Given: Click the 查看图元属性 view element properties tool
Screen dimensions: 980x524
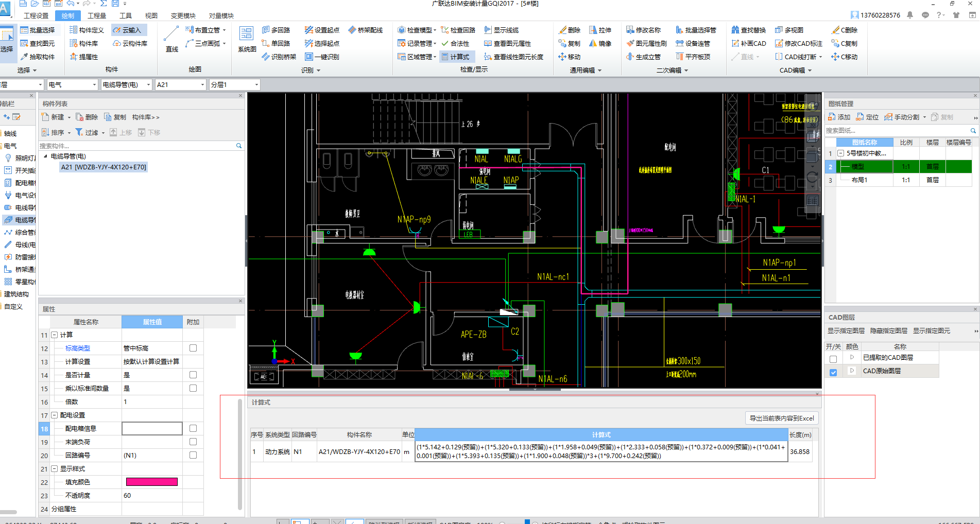Looking at the screenshot, I should [508, 43].
